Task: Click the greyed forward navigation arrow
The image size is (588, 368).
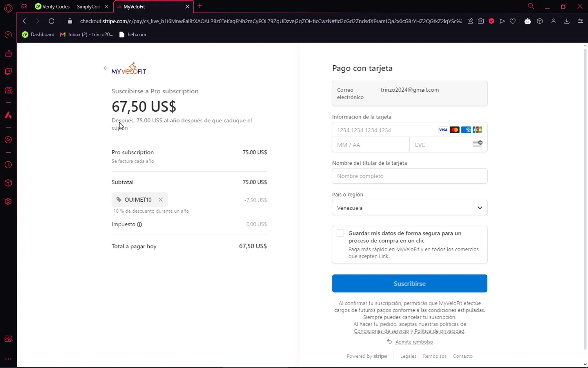Action: 38,21
